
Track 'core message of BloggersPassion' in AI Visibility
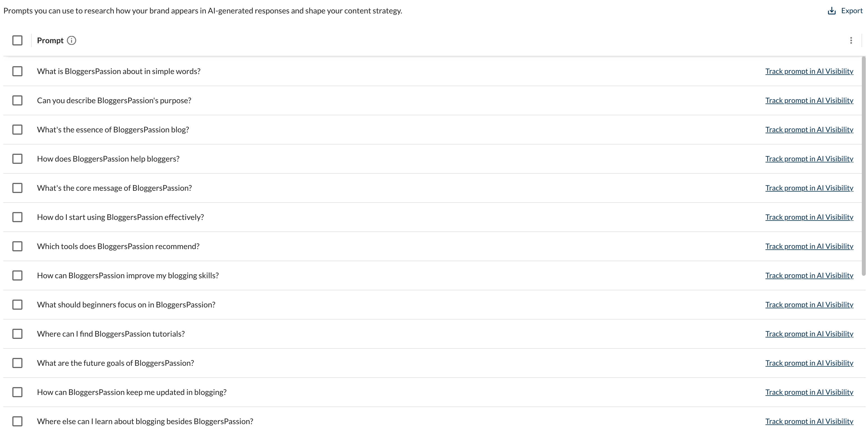[x=809, y=188]
